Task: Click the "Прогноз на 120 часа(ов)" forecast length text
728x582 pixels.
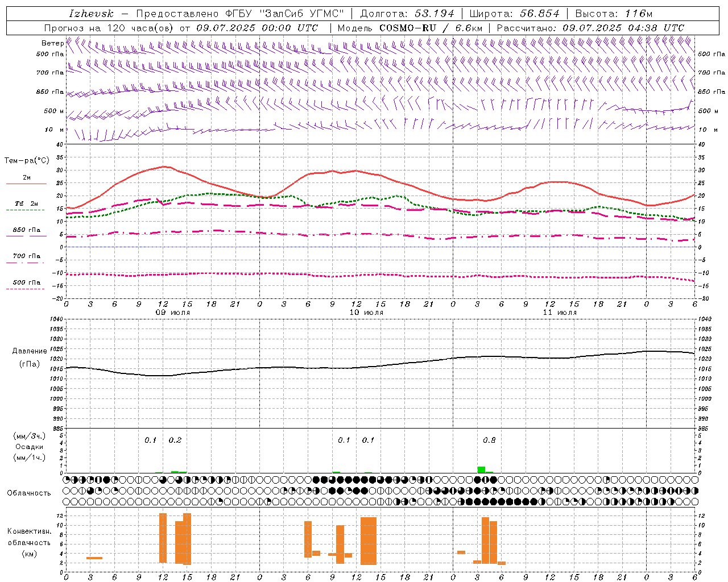Action: [110, 28]
